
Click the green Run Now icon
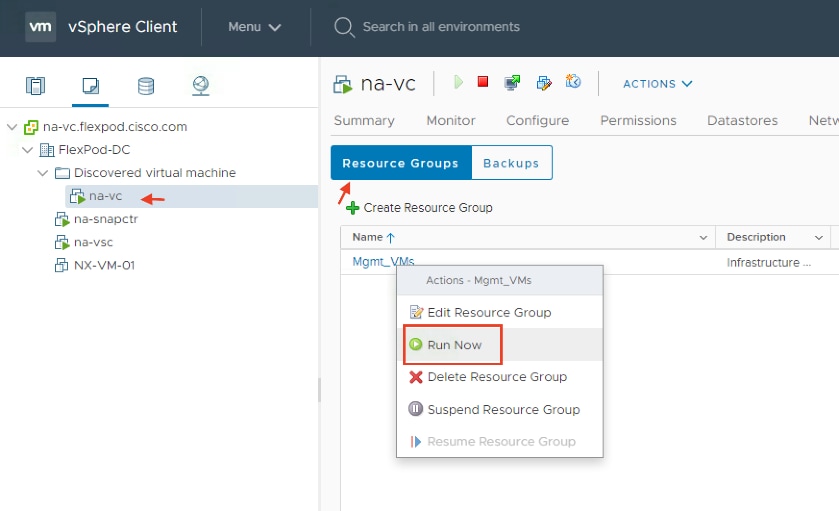[416, 344]
